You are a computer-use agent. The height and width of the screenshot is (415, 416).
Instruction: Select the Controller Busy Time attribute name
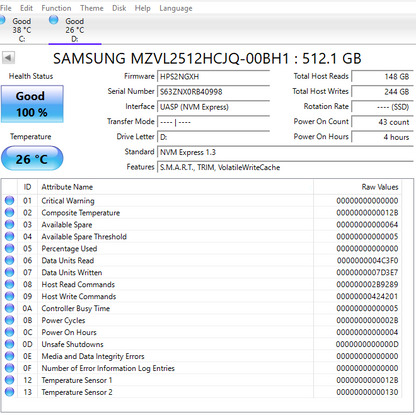coord(76,309)
